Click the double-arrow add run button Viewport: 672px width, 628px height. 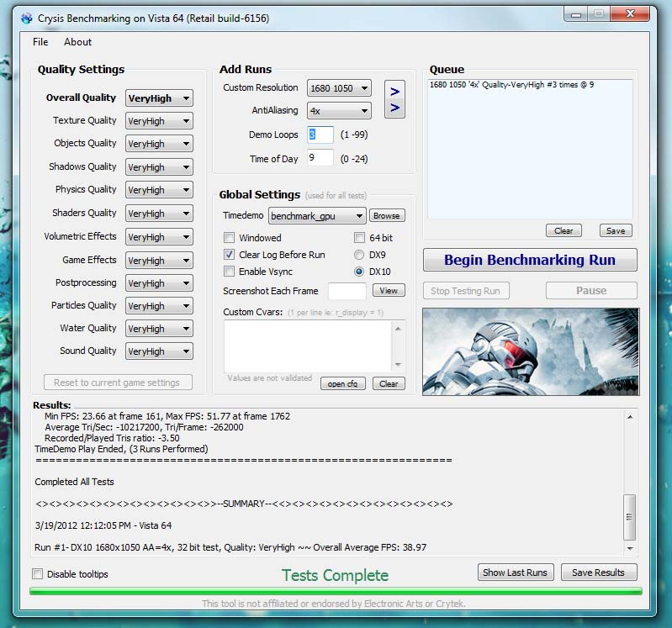394,99
